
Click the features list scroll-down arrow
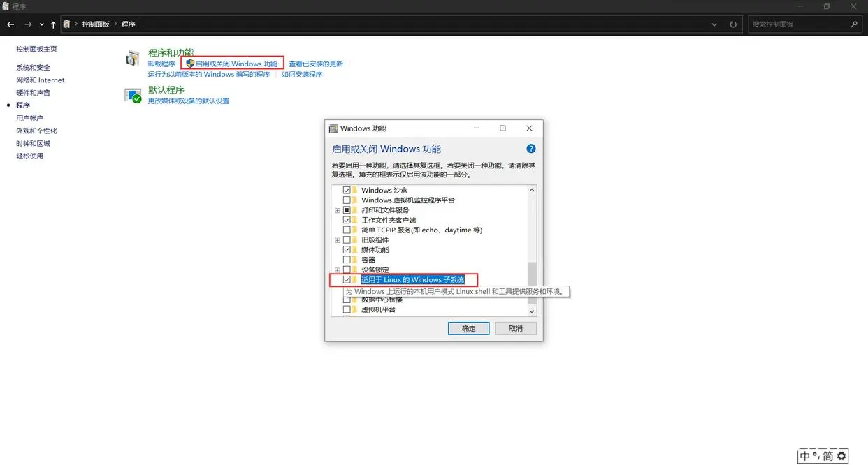point(532,311)
